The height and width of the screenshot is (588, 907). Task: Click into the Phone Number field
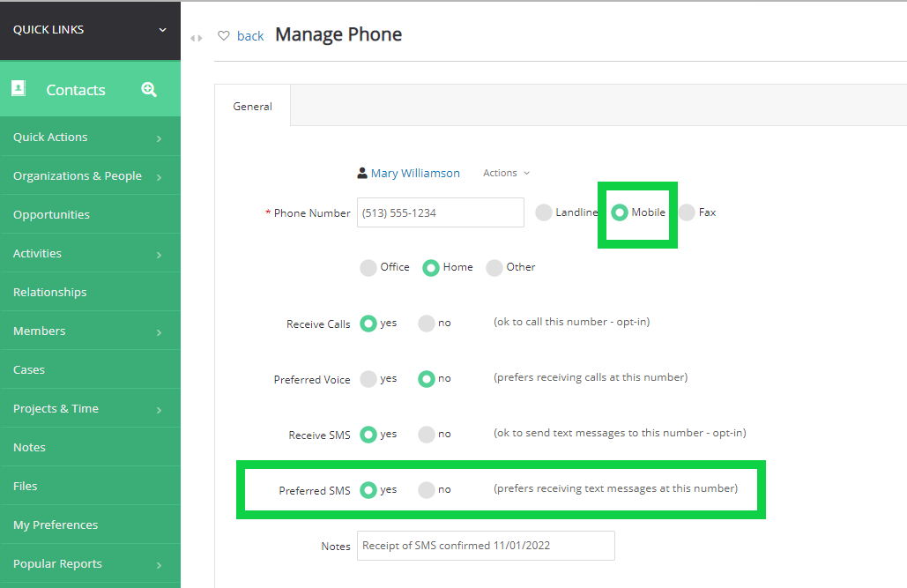coord(440,212)
